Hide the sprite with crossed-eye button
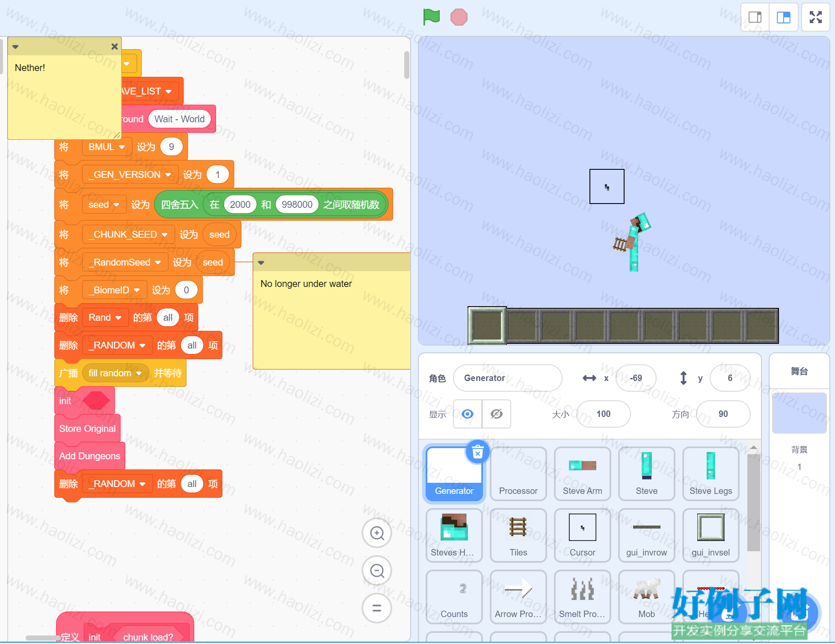Screen dimensions: 835x644 497,414
